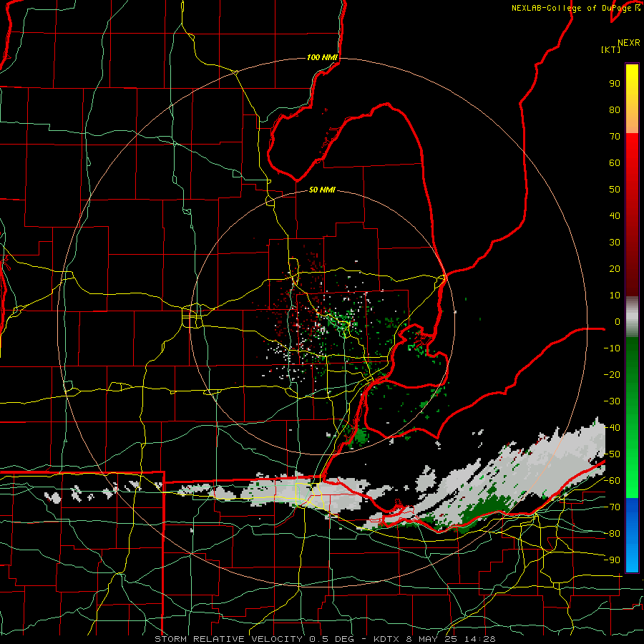The image size is (644, 644).
Task: Select the positive 90 scale label
Action: (x=615, y=84)
